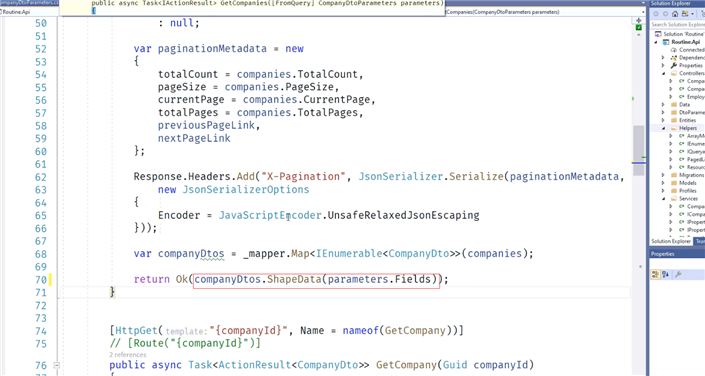705x376 pixels.
Task: Click Solution Explorer Forward arrow icon
Action: 665,14
